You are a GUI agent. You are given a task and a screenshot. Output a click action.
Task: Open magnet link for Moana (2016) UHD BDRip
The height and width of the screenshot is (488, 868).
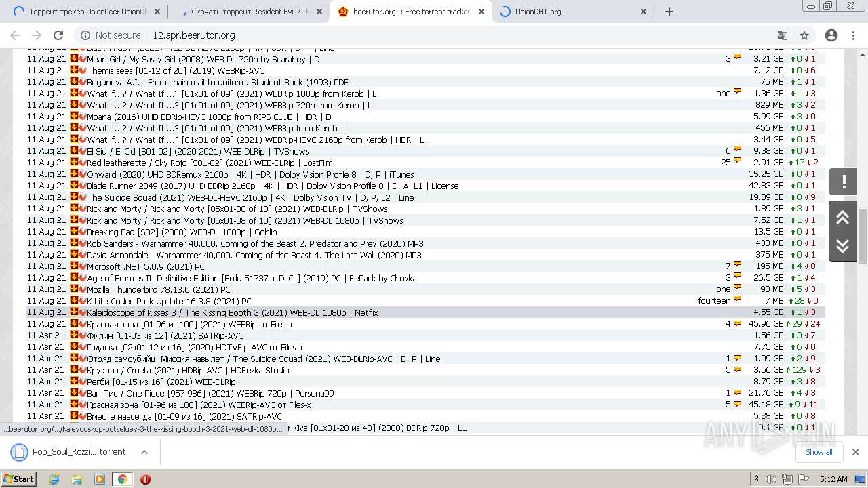pyautogui.click(x=83, y=116)
